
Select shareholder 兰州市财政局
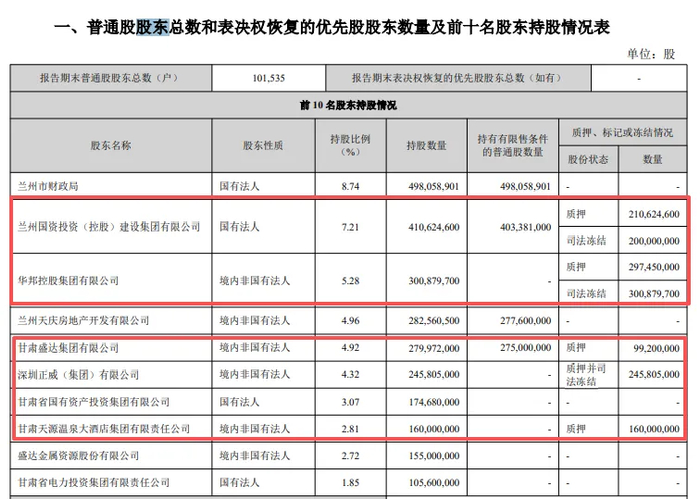pos(48,186)
